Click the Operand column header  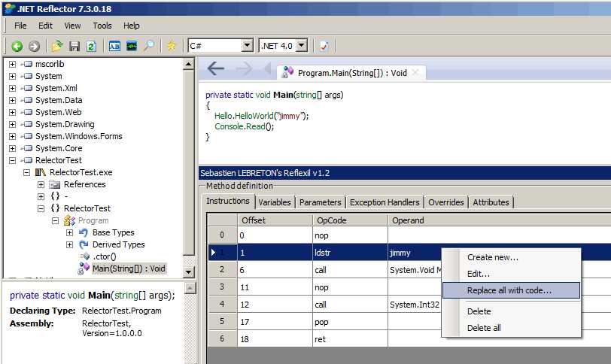[499, 220]
